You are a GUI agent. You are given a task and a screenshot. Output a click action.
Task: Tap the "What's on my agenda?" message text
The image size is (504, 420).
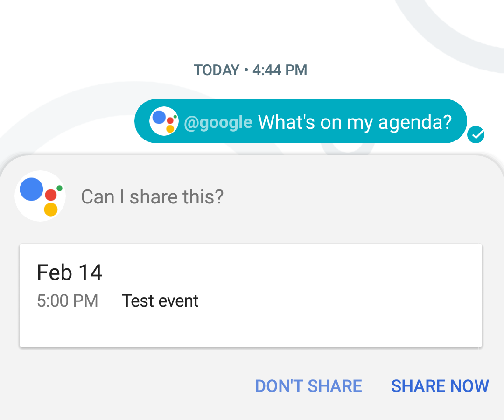(355, 122)
